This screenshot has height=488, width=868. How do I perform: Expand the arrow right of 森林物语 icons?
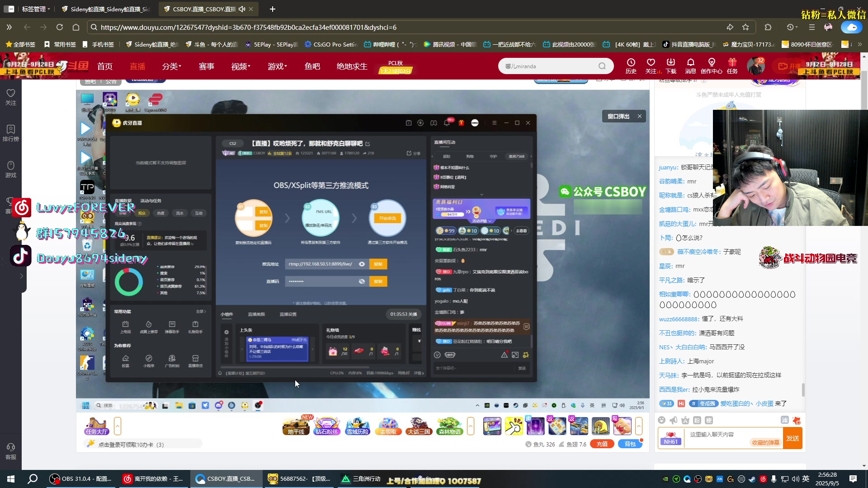tap(471, 426)
